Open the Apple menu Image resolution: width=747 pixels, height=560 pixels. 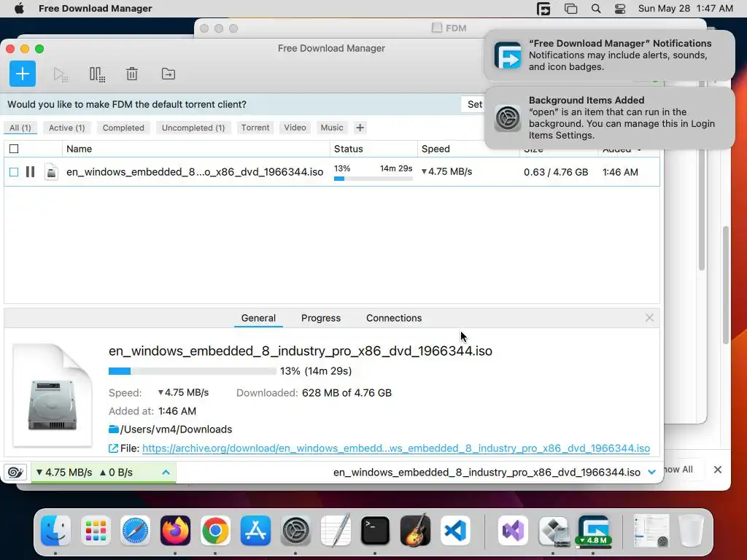pos(19,9)
